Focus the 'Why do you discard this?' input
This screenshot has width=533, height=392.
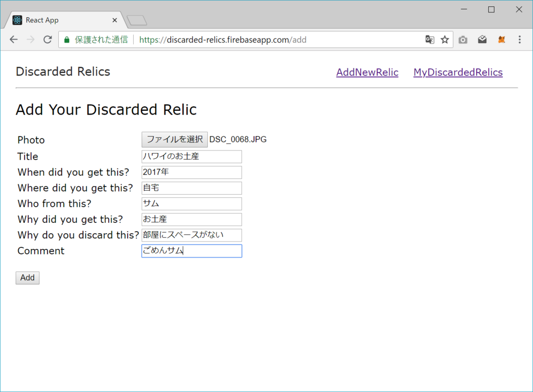[192, 235]
